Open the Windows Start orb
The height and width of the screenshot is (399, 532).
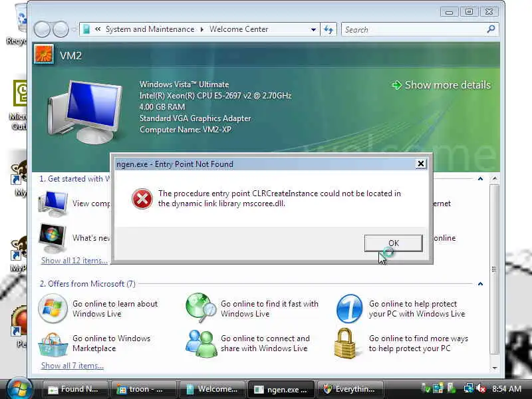pos(19,389)
